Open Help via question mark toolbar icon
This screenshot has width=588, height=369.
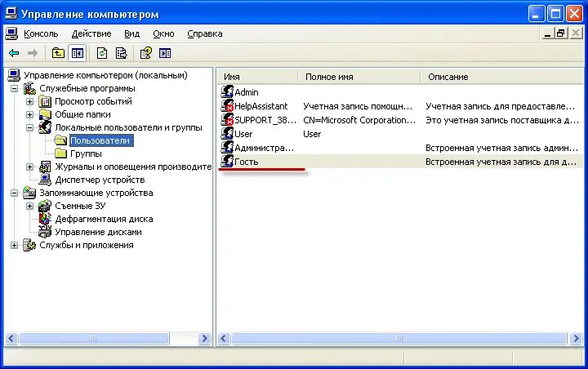coord(146,53)
